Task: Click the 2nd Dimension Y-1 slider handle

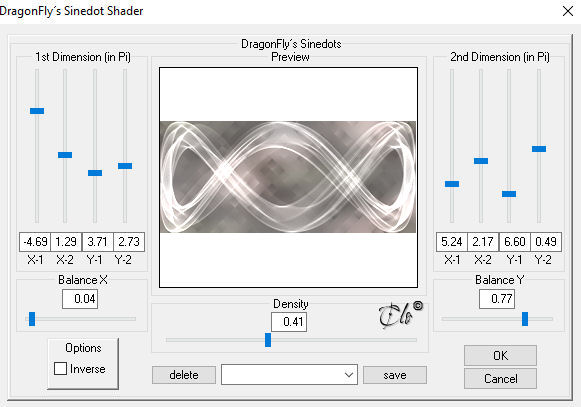Action: (509, 194)
